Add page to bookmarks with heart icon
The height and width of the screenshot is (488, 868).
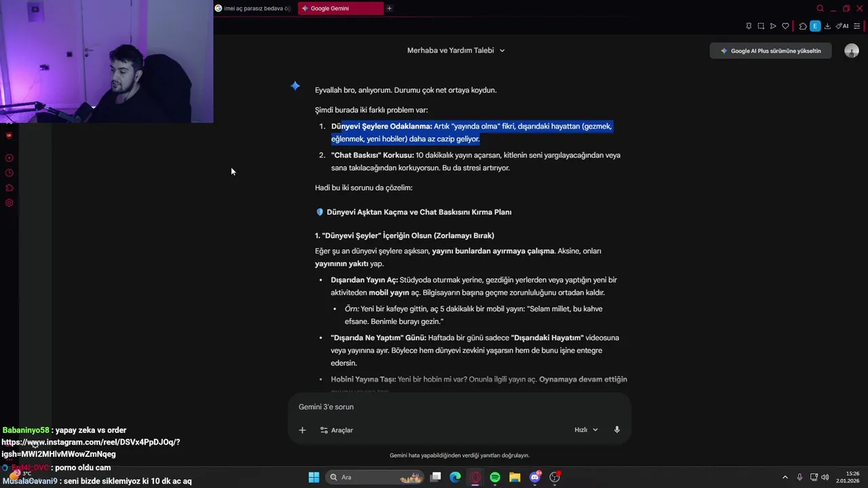785,26
